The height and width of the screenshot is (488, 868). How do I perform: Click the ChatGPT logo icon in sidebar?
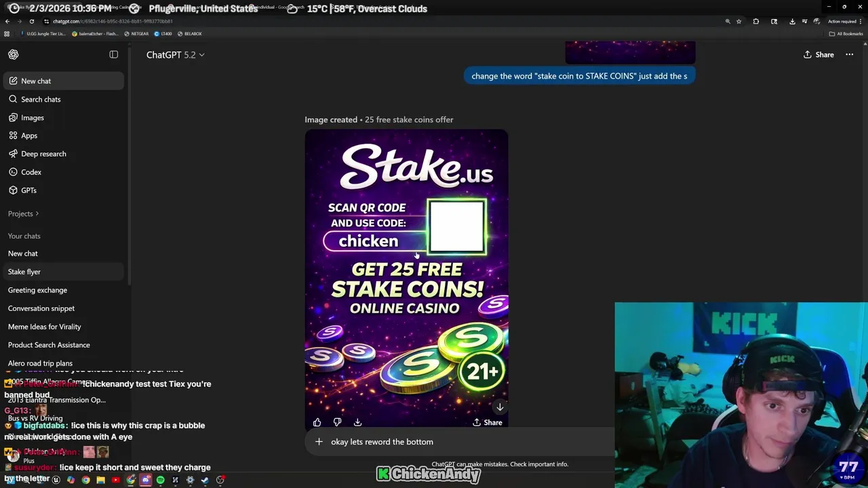point(14,54)
